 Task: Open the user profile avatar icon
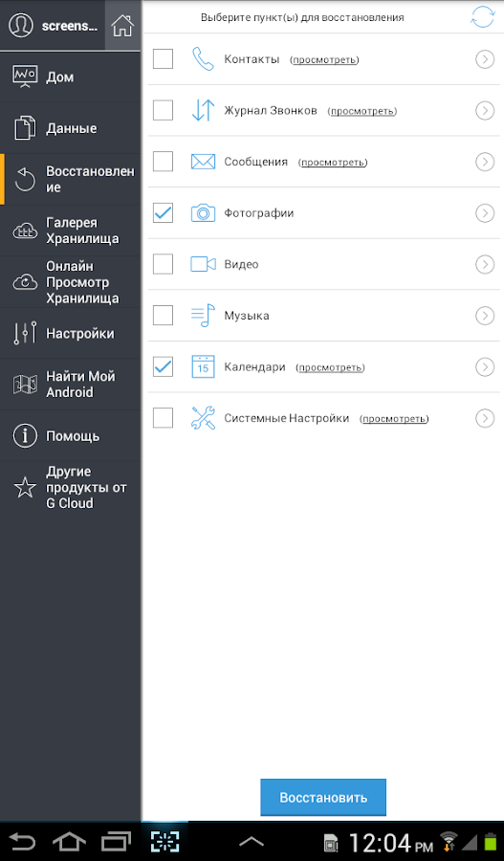point(21,26)
